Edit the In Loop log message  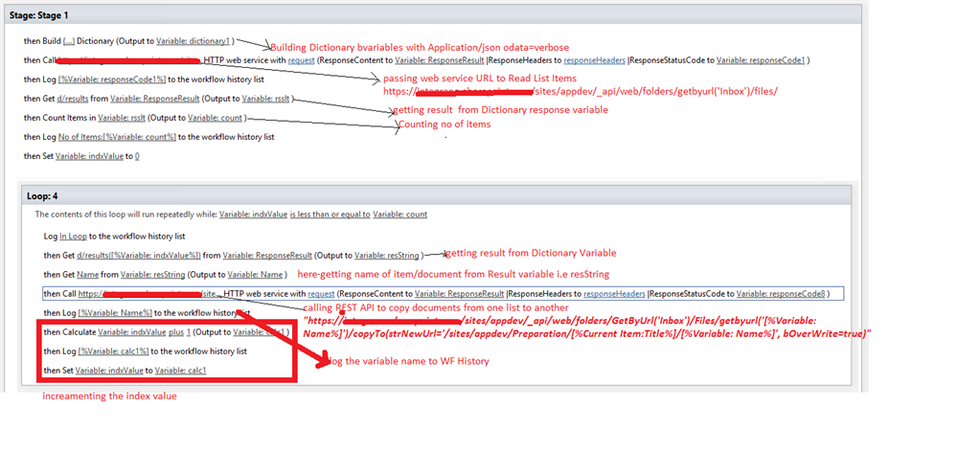click(x=74, y=237)
